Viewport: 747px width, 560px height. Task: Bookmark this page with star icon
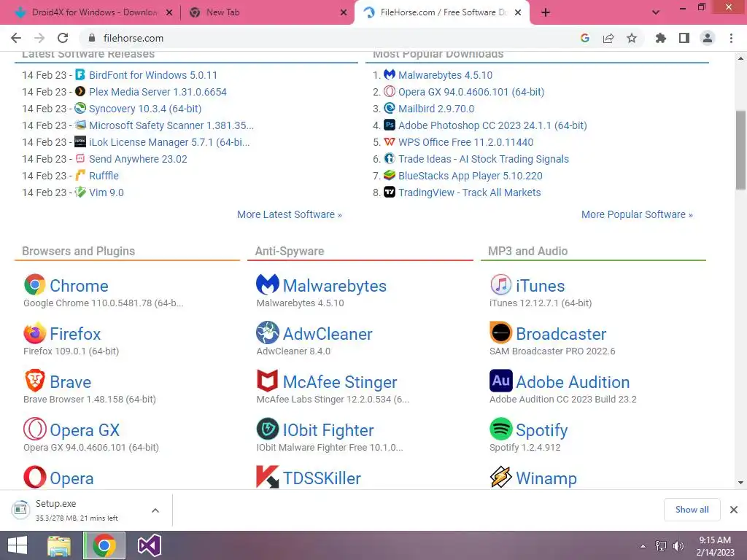pos(632,38)
